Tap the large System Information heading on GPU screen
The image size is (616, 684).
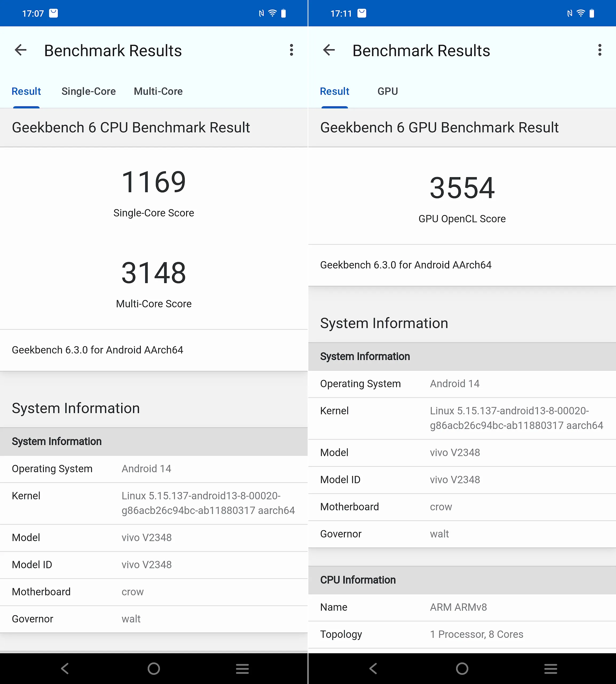pos(384,323)
